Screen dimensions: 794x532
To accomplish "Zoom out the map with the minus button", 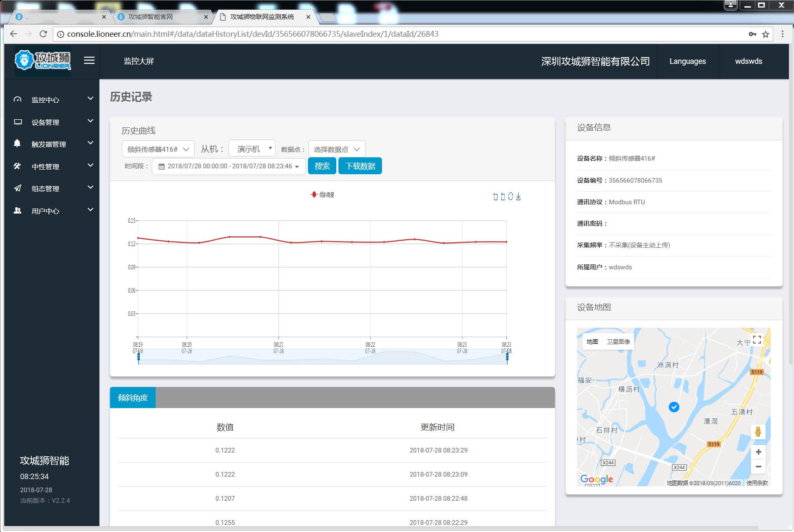I will [x=758, y=467].
